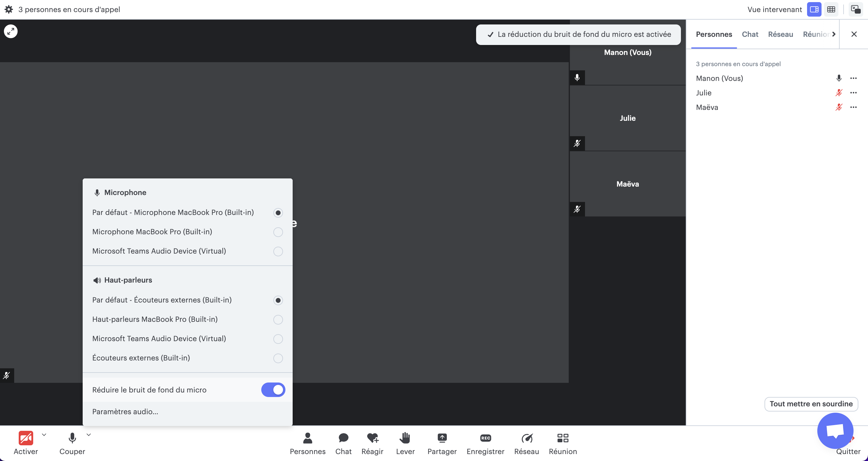Start recording with Enregistrer icon
868x461 pixels.
click(485, 438)
